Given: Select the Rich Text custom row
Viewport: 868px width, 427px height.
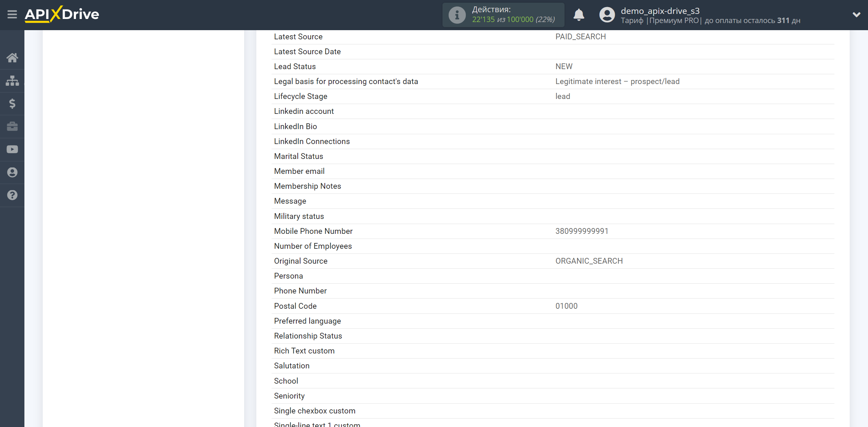Looking at the screenshot, I should [553, 351].
